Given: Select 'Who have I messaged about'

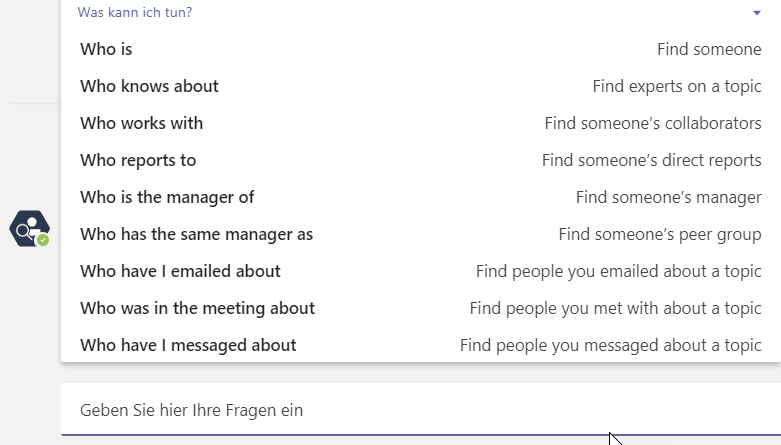Looking at the screenshot, I should coord(421,345).
